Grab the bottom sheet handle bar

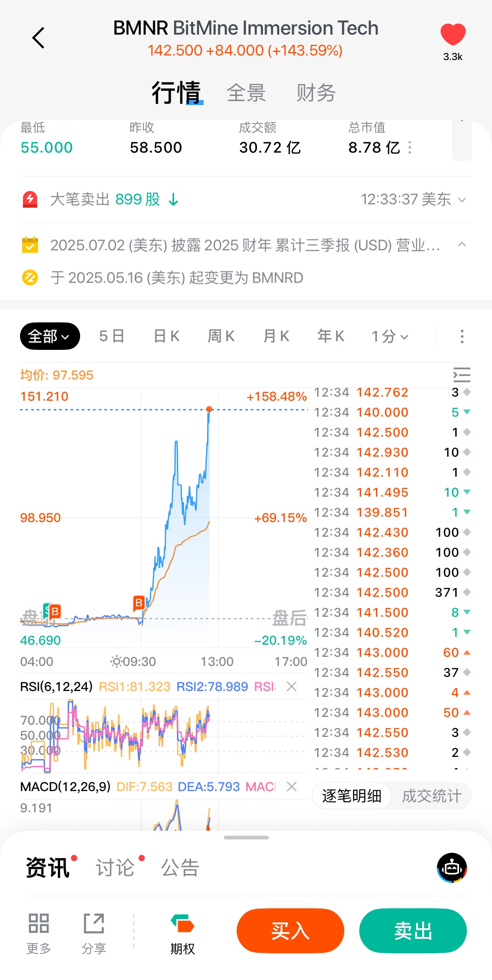(246, 837)
